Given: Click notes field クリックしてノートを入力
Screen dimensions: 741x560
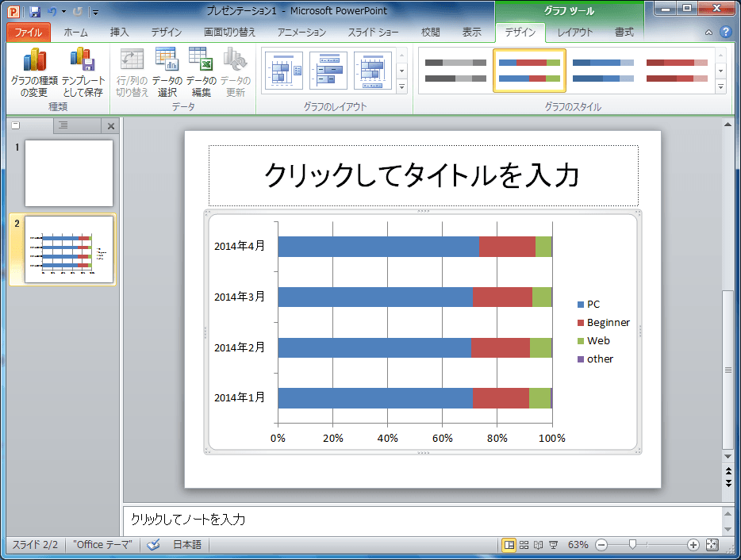Looking at the screenshot, I should point(422,520).
